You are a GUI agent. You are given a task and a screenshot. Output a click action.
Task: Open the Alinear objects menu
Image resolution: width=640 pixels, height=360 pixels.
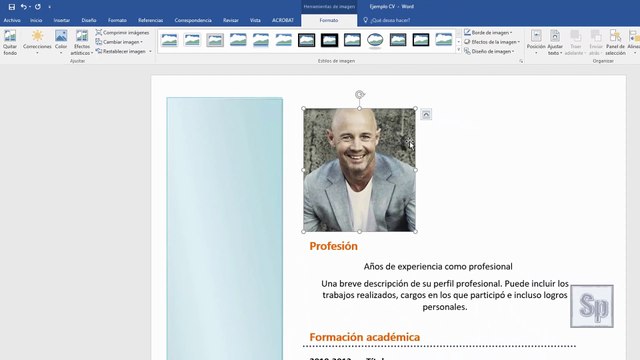coord(634,42)
